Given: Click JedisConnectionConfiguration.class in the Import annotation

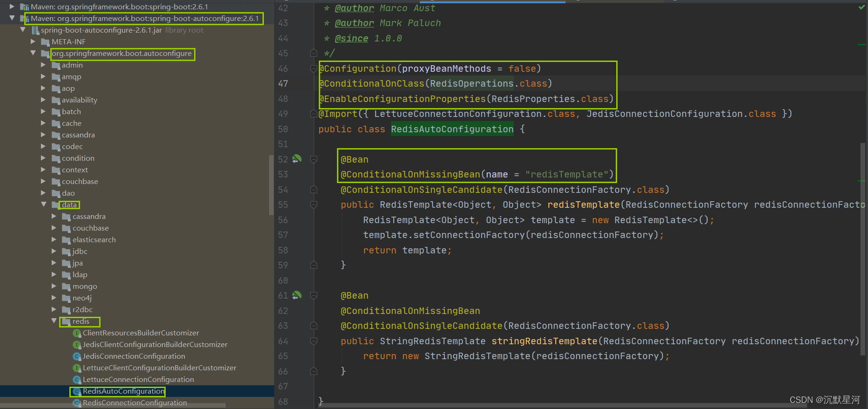Looking at the screenshot, I should [x=681, y=114].
